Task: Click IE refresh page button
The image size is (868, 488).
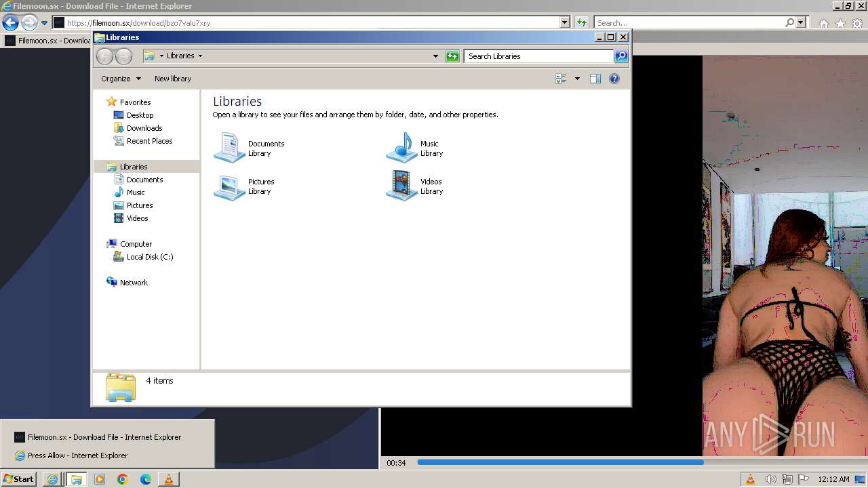Action: tap(581, 22)
